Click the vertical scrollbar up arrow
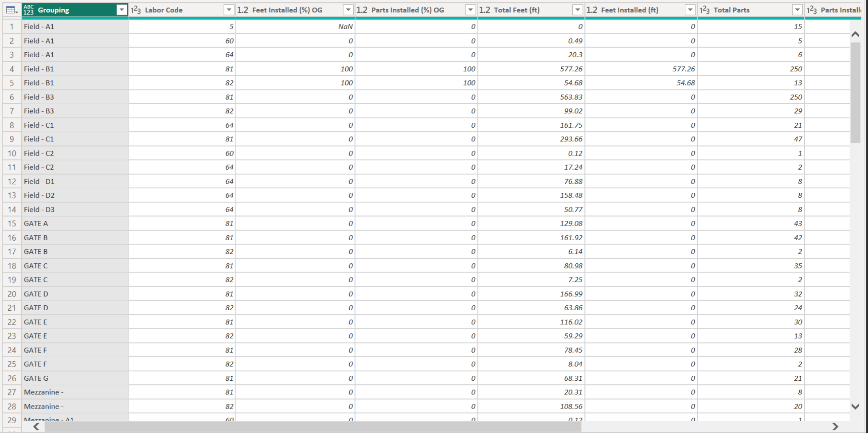Viewport: 868px width, 433px height. click(855, 34)
